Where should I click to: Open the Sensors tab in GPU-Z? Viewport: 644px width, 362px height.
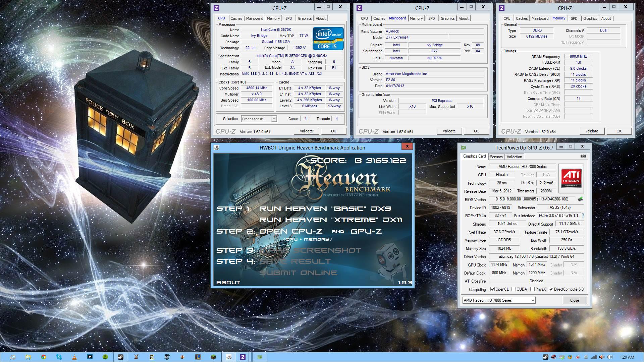click(x=496, y=157)
